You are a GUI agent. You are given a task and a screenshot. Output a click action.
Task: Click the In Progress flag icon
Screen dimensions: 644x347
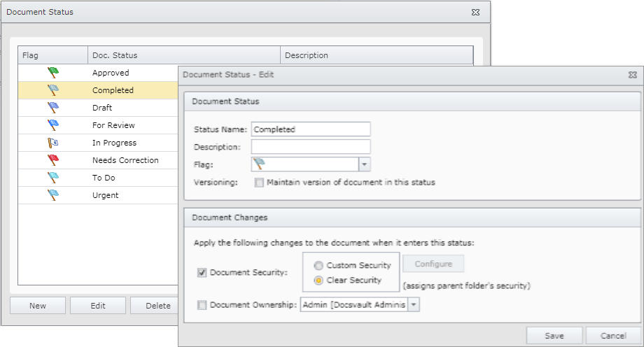53,143
